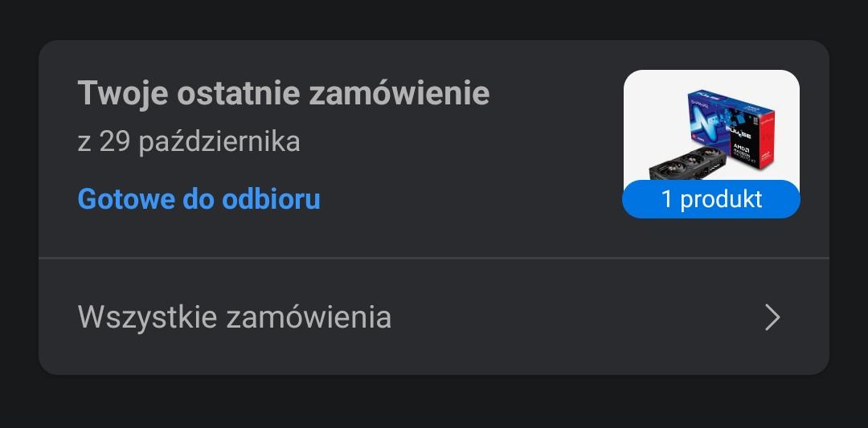The height and width of the screenshot is (428, 868).
Task: Tap the blue "1 produkt" badge
Action: point(711,199)
